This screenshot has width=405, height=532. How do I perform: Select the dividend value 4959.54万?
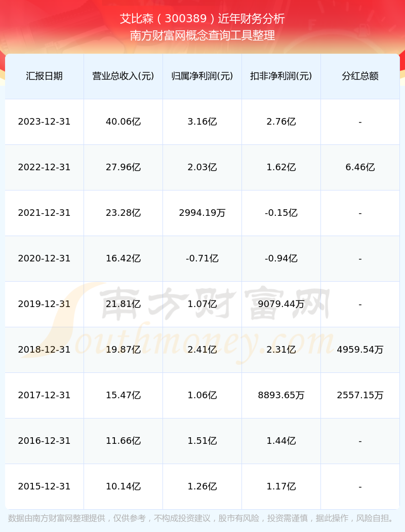tap(360, 350)
